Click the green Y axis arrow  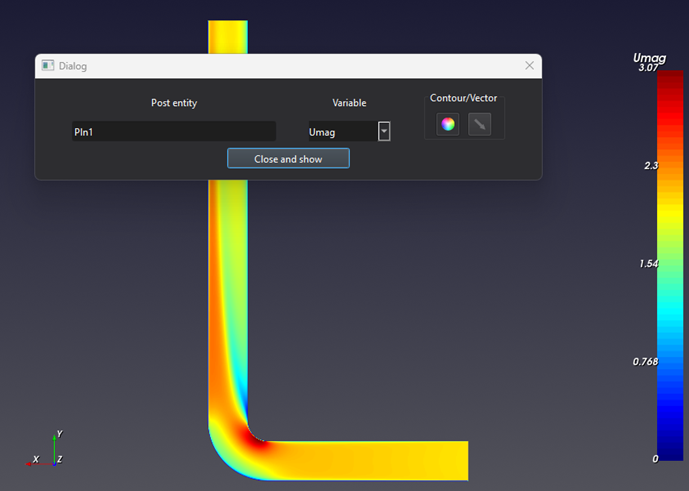point(54,443)
